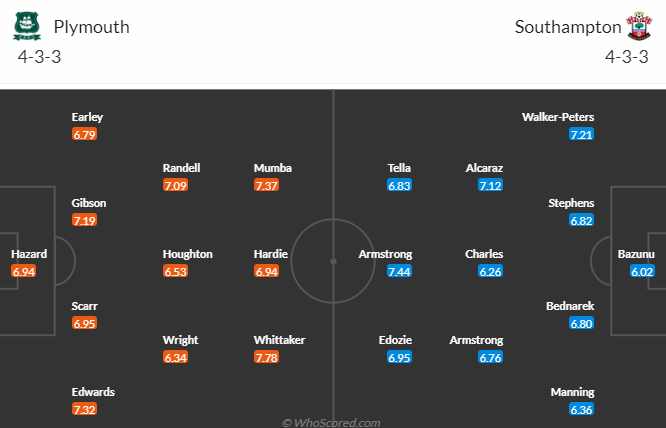
Task: Click Stephens' 6.82 rating badge
Action: tap(582, 220)
